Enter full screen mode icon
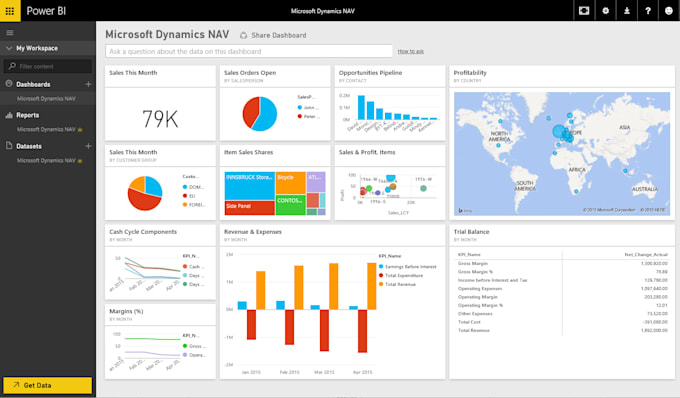Image resolution: width=680 pixels, height=398 pixels. click(x=584, y=10)
